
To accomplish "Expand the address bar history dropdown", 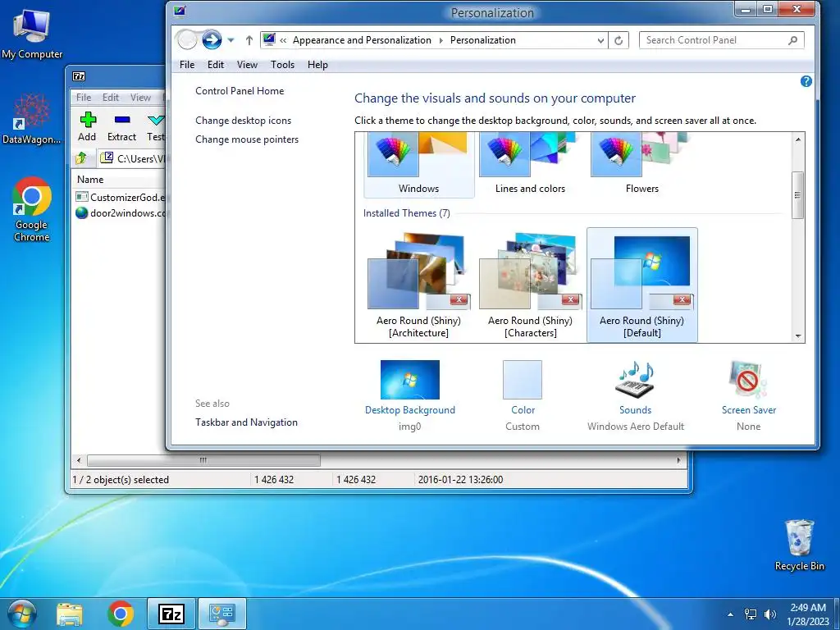I will [x=600, y=40].
